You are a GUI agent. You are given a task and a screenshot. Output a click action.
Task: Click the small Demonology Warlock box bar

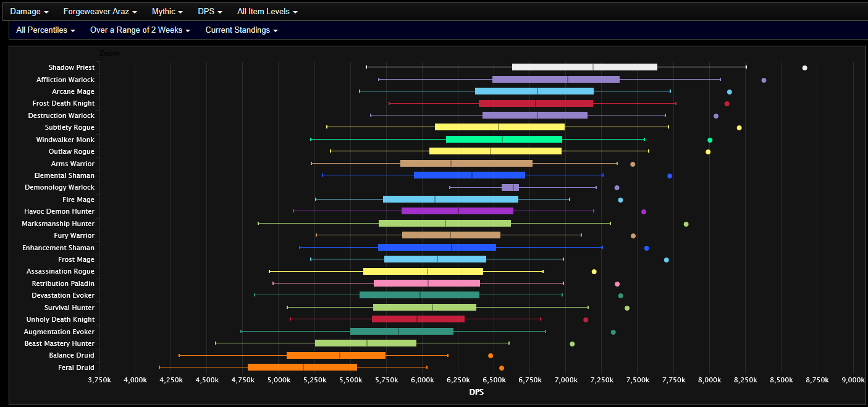(x=510, y=187)
